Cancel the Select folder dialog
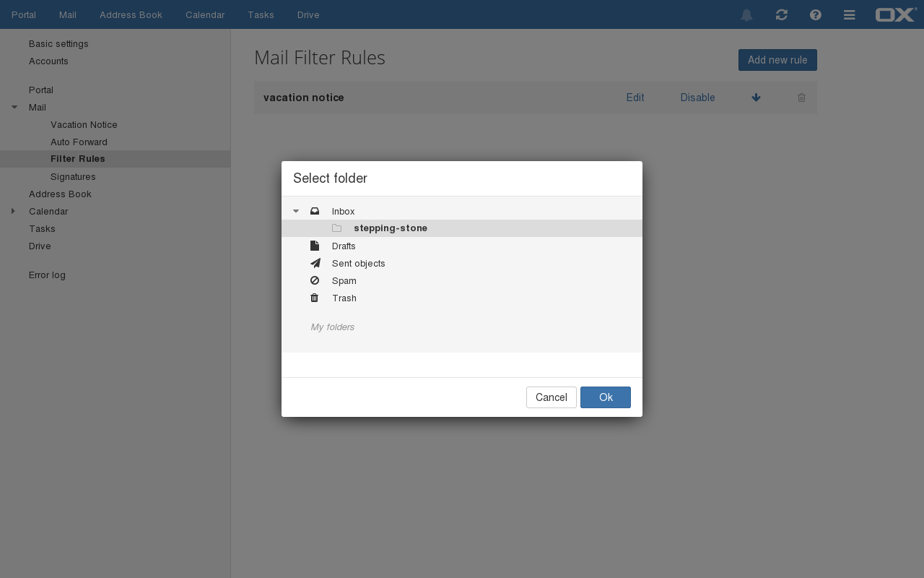924x578 pixels. 551,397
